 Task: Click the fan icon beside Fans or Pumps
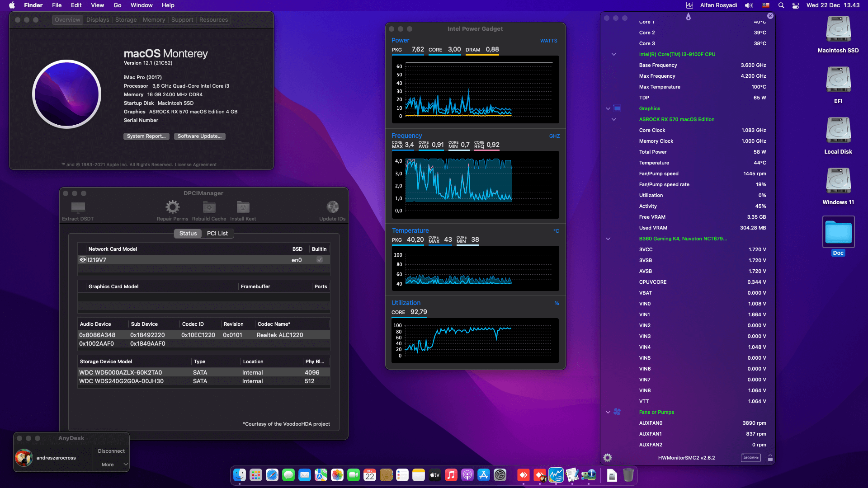point(617,412)
